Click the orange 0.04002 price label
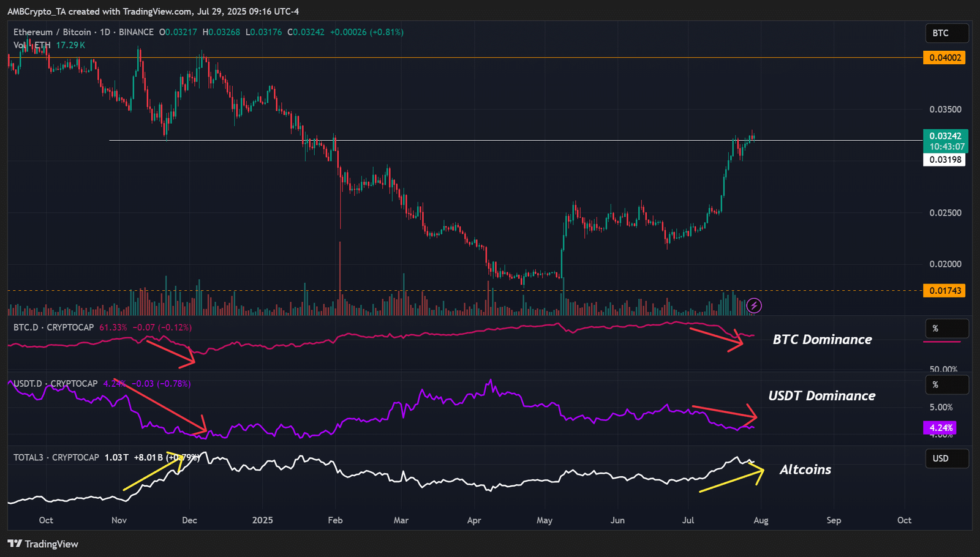Screen dimensions: 980x557 tap(944, 58)
